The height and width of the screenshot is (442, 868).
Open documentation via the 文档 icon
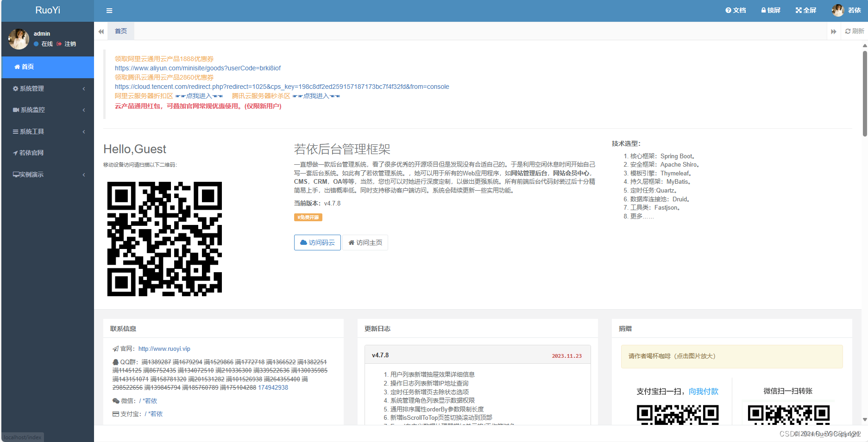736,10
